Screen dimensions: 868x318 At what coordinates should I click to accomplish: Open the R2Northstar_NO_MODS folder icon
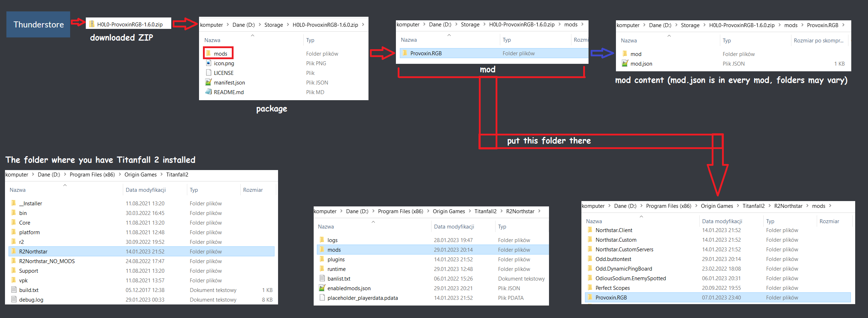14,261
